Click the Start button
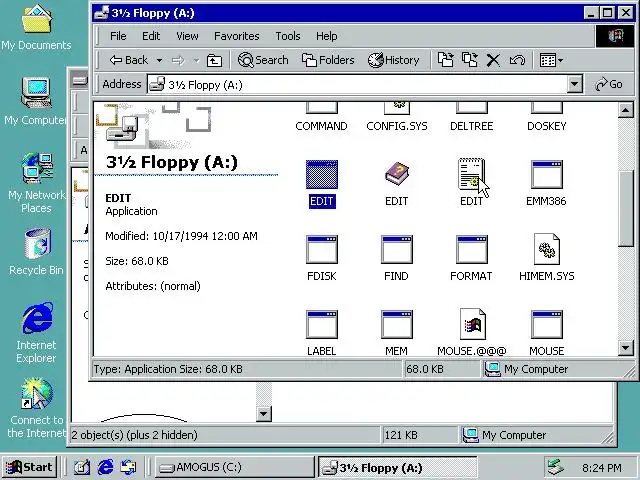This screenshot has width=640, height=480. [x=29, y=467]
